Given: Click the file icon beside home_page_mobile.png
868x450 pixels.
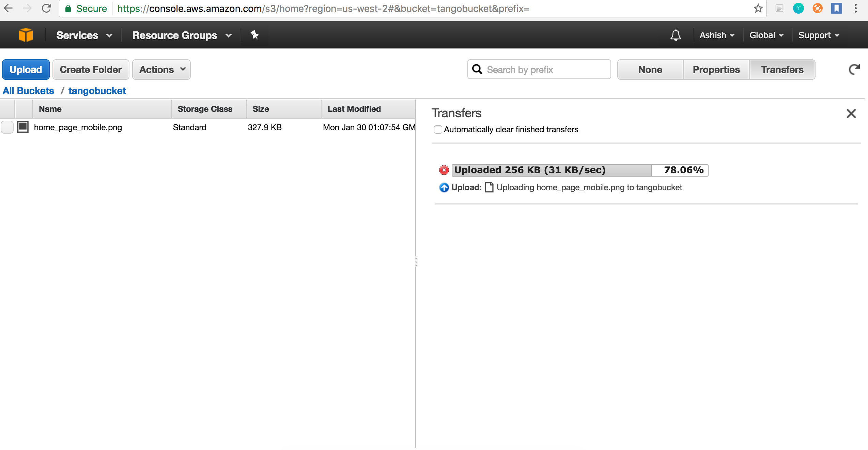Looking at the screenshot, I should (23, 127).
